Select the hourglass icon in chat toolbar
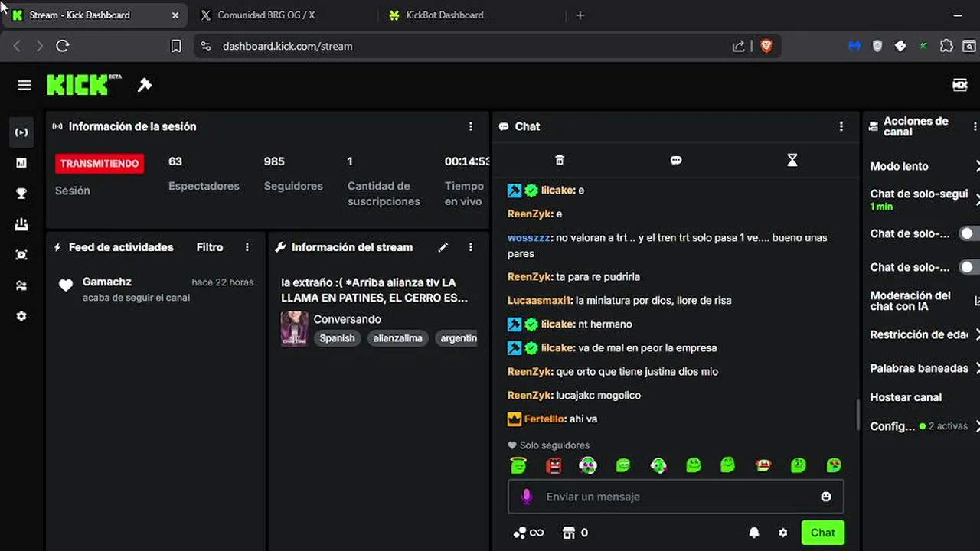Image resolution: width=980 pixels, height=551 pixels. point(792,160)
